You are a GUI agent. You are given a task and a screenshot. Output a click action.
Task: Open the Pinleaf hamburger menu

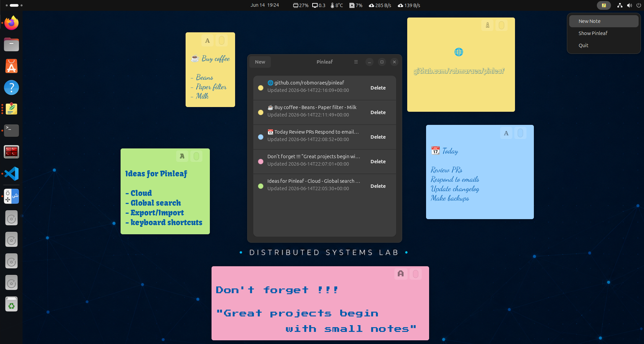pos(356,62)
